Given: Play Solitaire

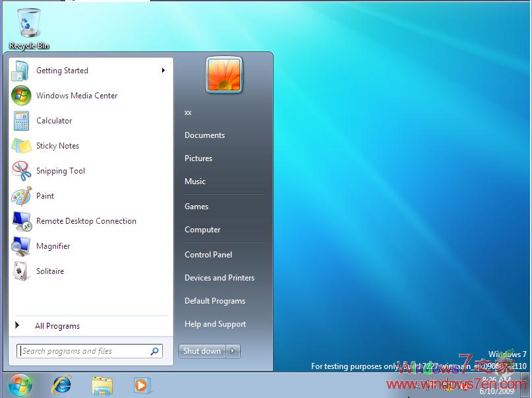Looking at the screenshot, I should pos(49,271).
